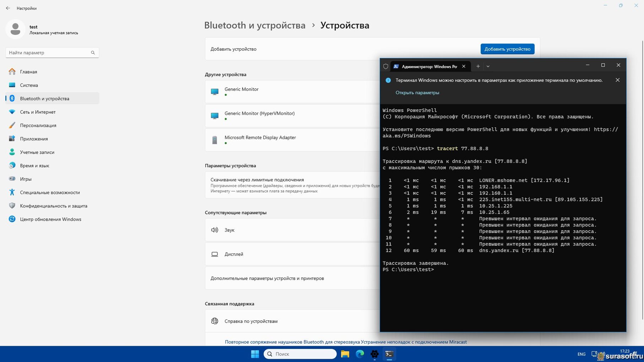
Task: Click the Открыть параметры link
Action: point(417,93)
